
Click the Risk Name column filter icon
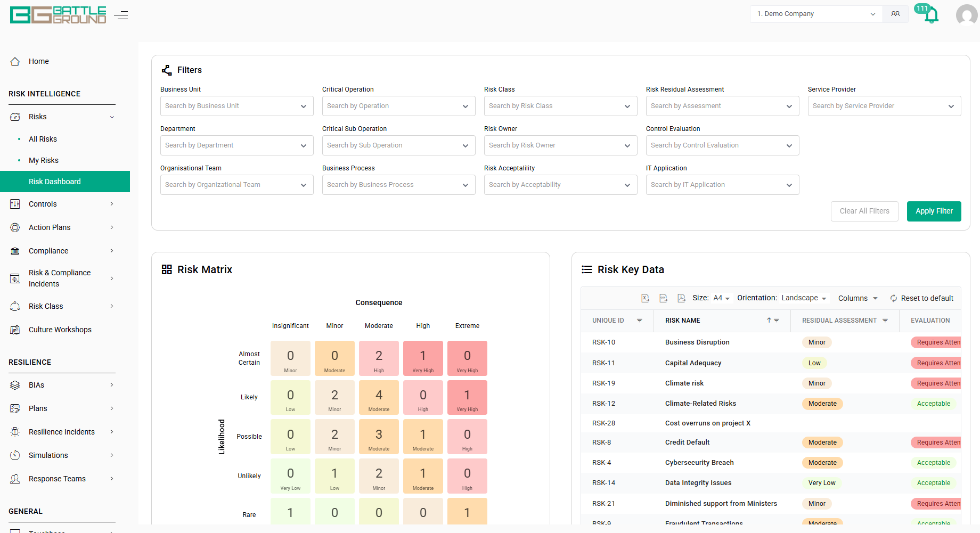[777, 321]
